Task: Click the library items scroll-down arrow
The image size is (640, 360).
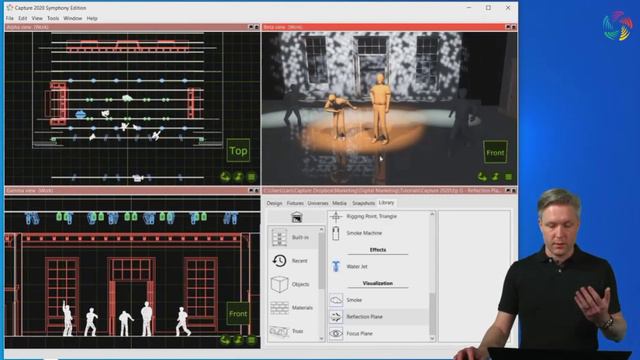Action: tap(432, 338)
